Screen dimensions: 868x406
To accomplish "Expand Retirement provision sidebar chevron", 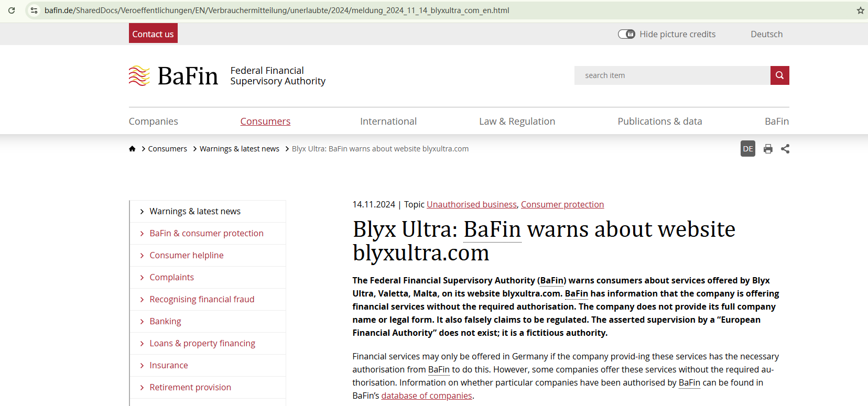I will (x=142, y=388).
